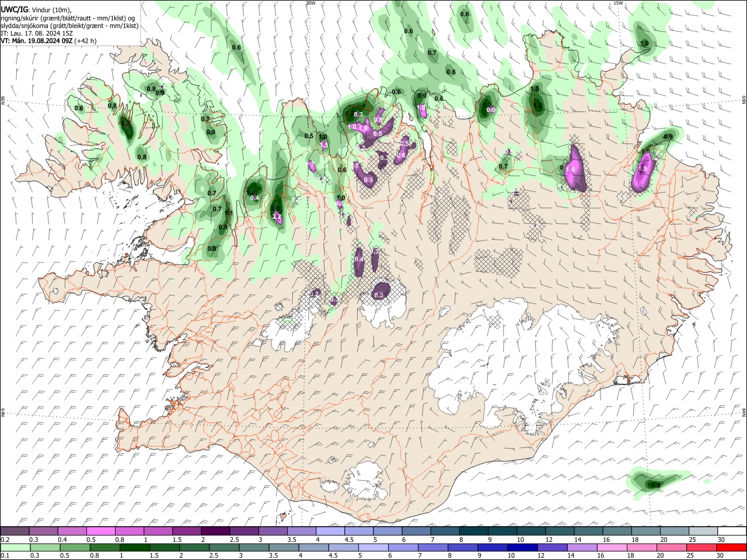Click the rigning/skúrir legend description line
Viewport: 747px width, 560px height.
click(68, 18)
